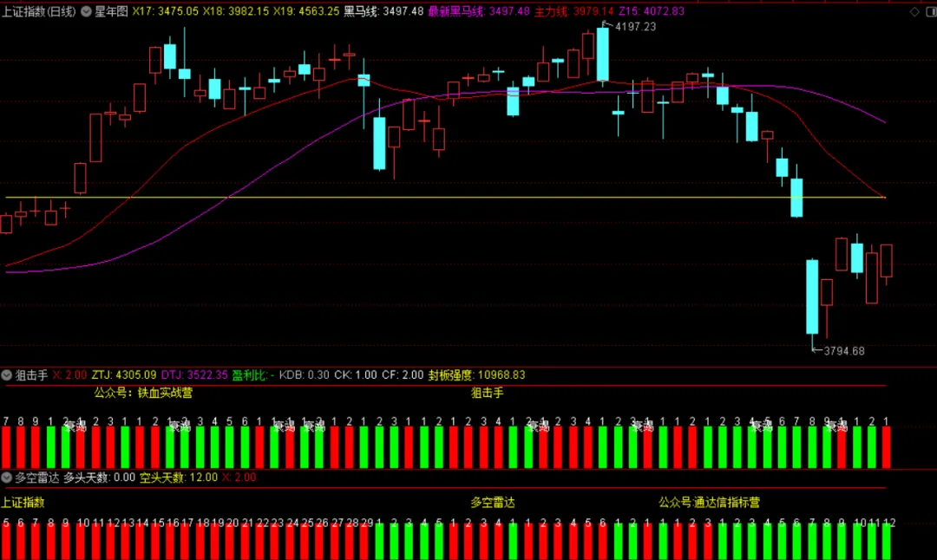Click the DTJ: 3522.35 value
The width and height of the screenshot is (937, 560).
point(194,375)
